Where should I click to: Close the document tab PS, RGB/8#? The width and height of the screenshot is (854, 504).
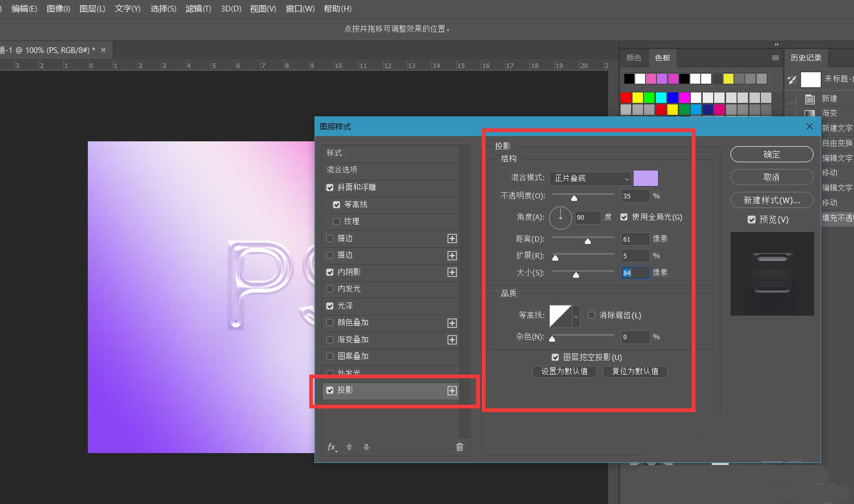coord(103,50)
